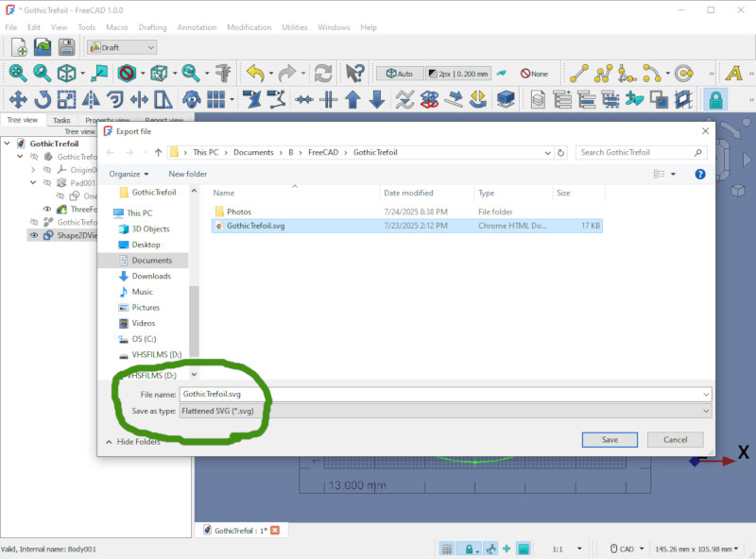Toggle the construction mode icon beside Auto
Viewport: 756px width, 559px height.
point(502,74)
